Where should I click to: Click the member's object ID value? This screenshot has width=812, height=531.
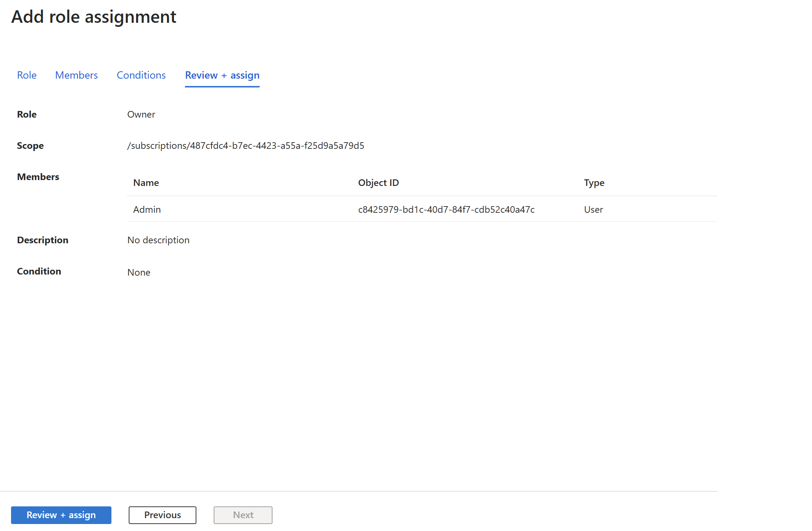point(446,209)
